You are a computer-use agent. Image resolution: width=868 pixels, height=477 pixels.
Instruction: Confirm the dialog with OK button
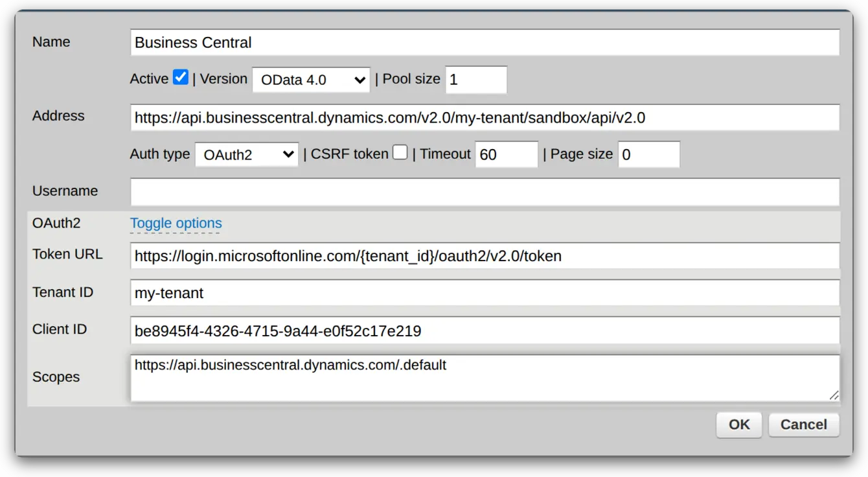[739, 425]
